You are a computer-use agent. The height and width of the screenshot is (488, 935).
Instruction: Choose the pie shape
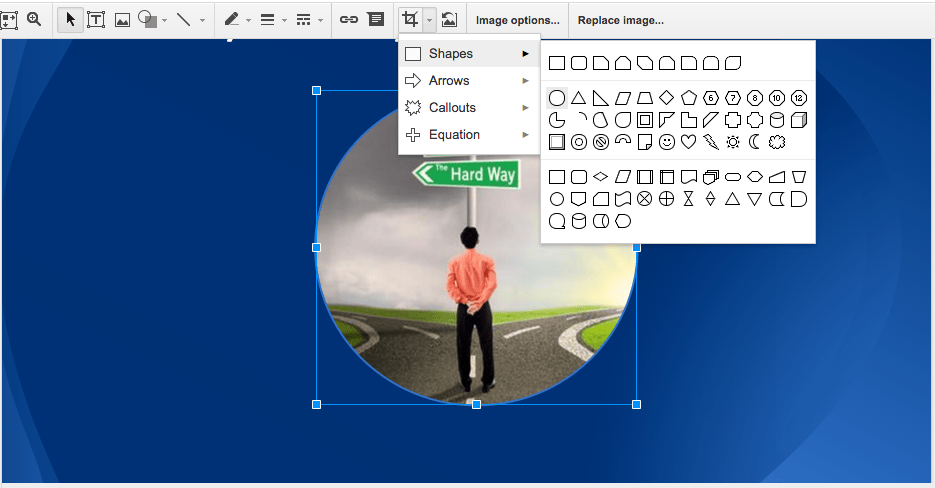(556, 120)
